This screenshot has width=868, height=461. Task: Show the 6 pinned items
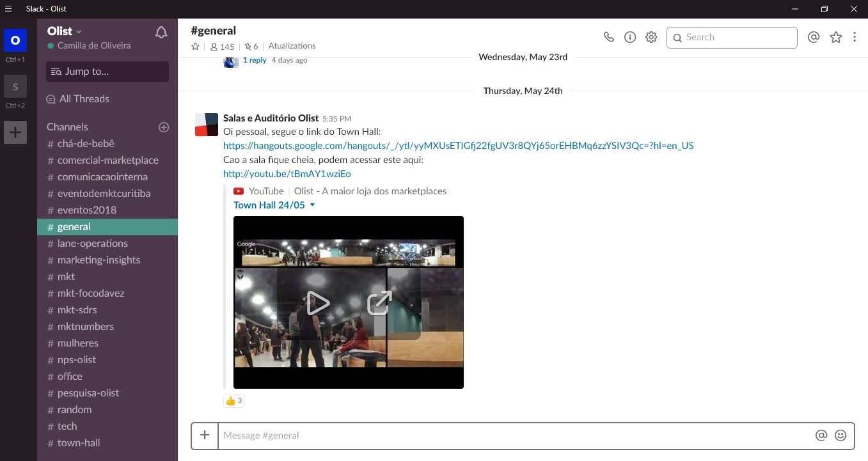pos(251,47)
